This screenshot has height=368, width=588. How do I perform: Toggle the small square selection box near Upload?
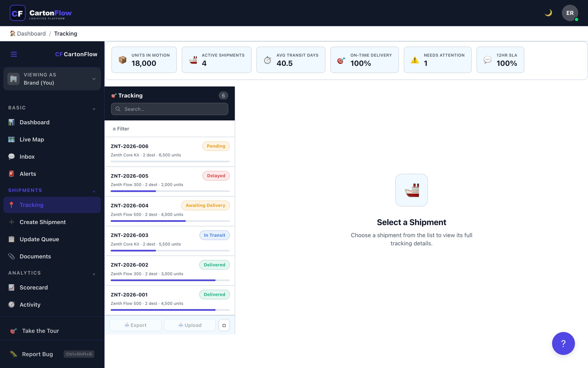(x=224, y=325)
